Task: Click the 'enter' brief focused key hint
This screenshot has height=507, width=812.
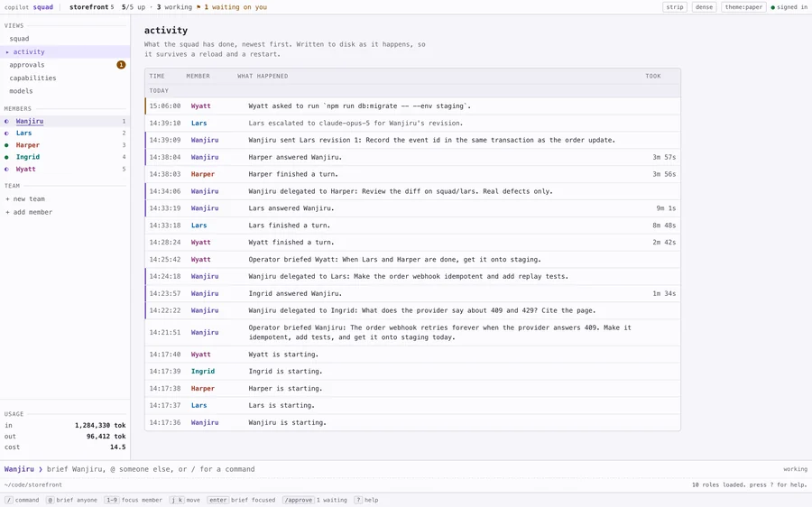Action: [218, 500]
